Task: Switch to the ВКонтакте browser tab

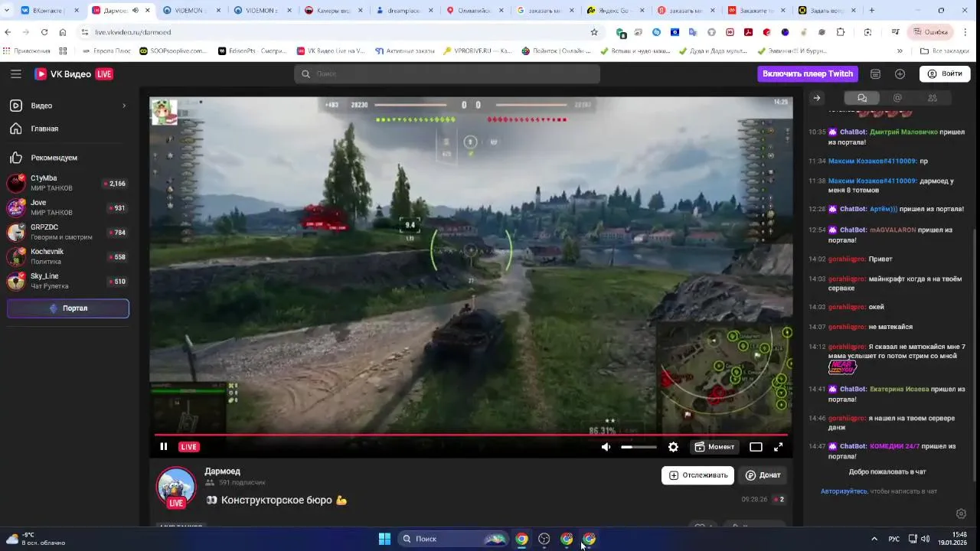Action: coord(50,11)
